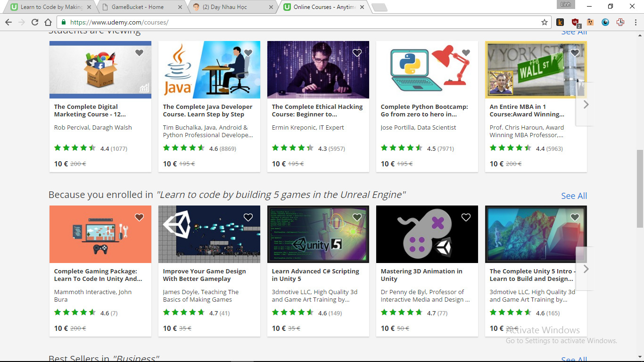Screen dimensions: 644x362
Task: Open the browser home page
Action: pyautogui.click(x=48, y=22)
